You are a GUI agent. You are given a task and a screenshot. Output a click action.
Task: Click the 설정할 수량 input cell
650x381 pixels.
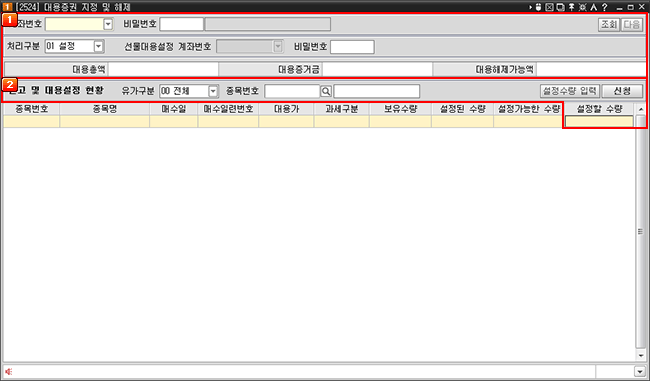coord(599,121)
